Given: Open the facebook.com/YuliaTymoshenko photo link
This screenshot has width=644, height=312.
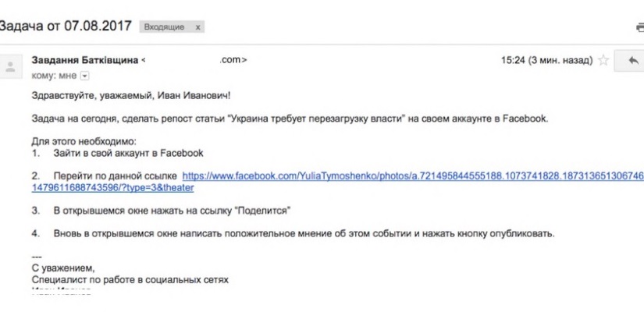Looking at the screenshot, I should tap(412, 176).
